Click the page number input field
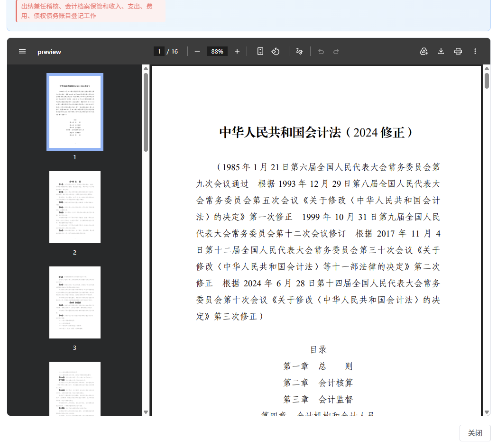 [159, 51]
